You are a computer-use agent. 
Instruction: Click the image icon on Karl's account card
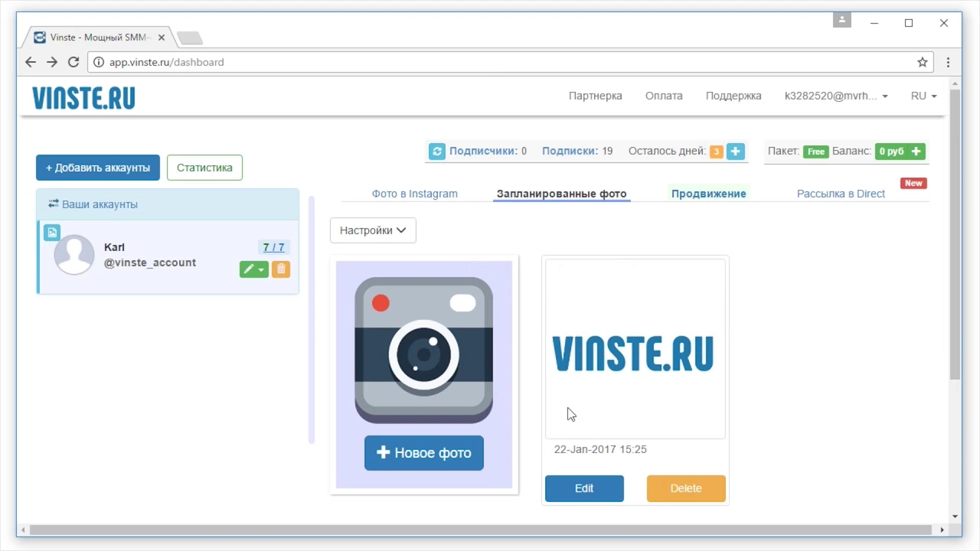pyautogui.click(x=51, y=232)
